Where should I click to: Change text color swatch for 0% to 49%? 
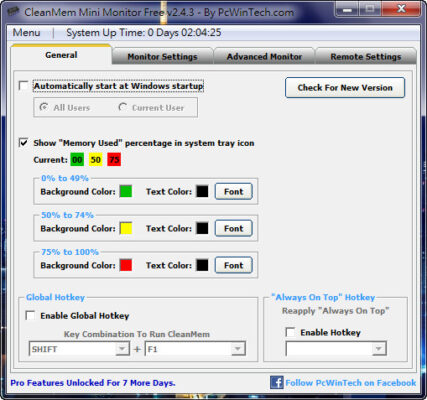click(x=202, y=191)
